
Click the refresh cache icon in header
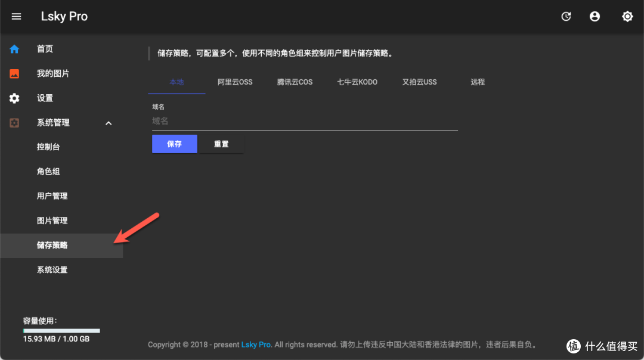click(x=566, y=17)
